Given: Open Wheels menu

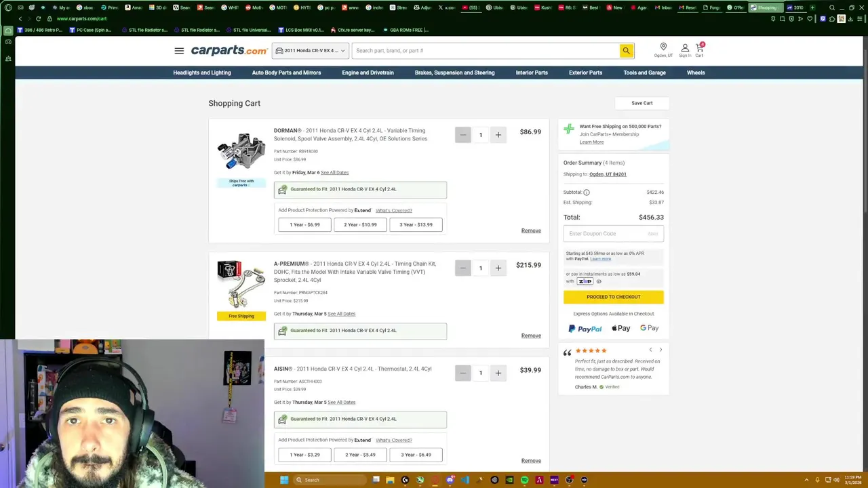Looking at the screenshot, I should pos(696,73).
